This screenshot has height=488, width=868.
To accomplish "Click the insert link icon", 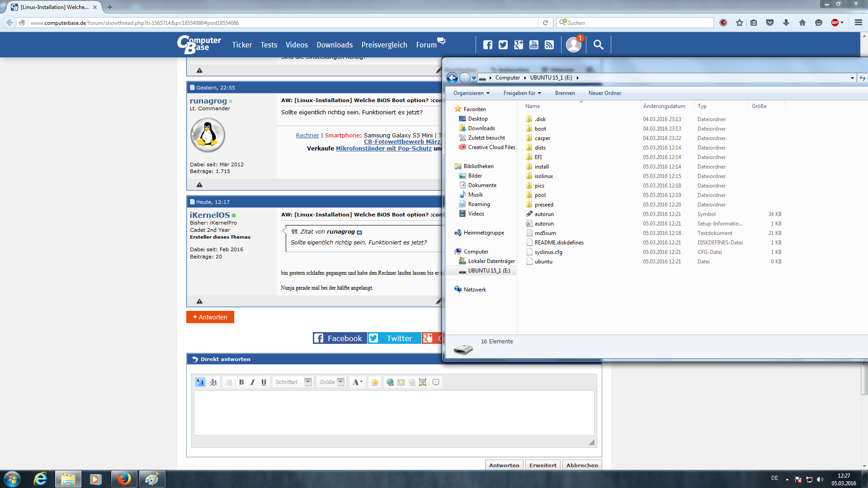I will tap(390, 382).
